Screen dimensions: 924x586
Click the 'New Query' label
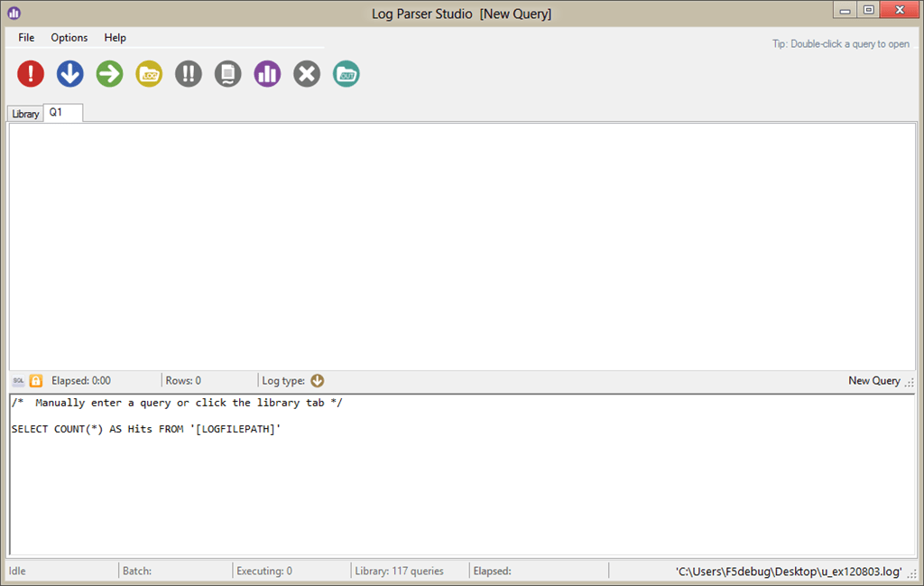pyautogui.click(x=873, y=381)
